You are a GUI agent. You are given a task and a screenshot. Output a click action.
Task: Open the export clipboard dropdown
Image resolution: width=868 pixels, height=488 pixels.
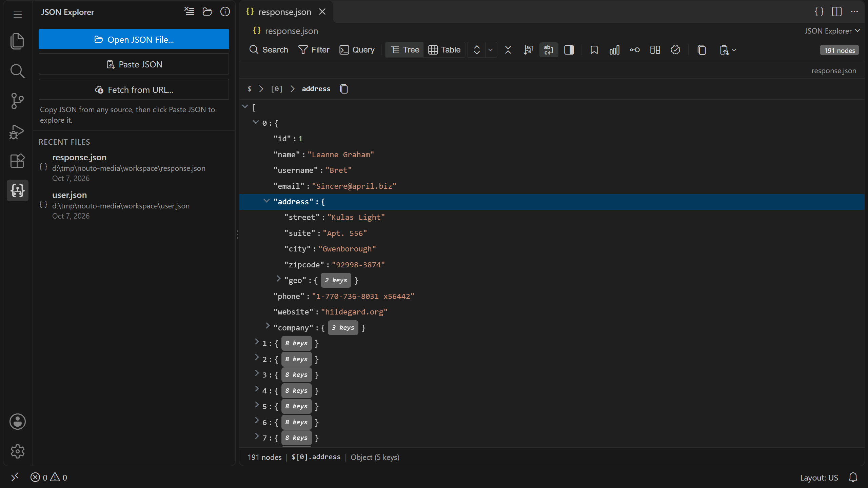click(728, 50)
